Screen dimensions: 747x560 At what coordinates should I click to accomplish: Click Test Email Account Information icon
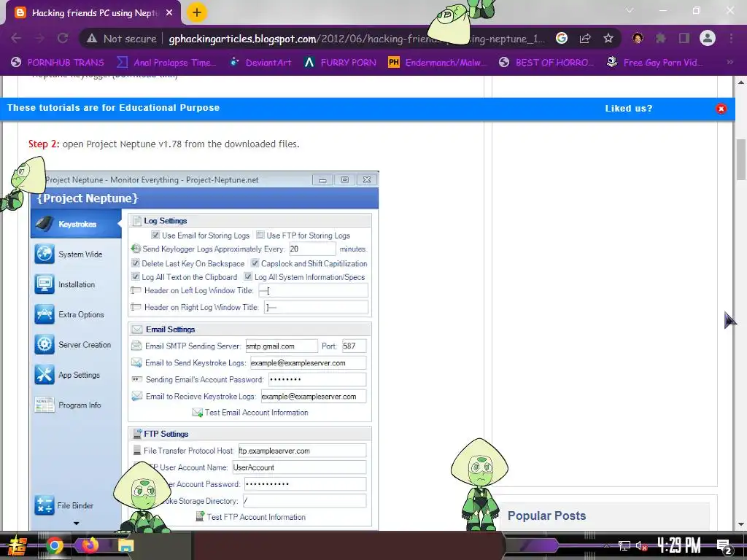tap(197, 413)
